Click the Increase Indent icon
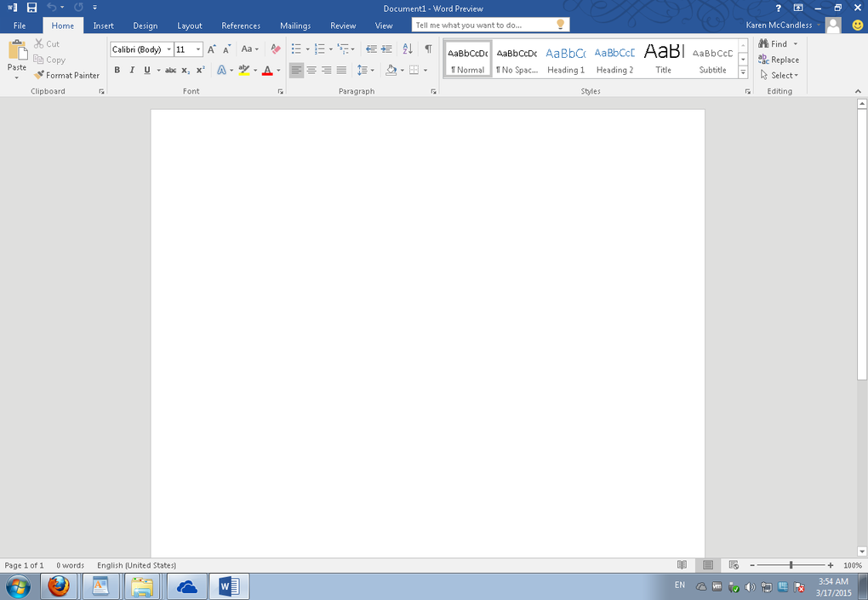 click(x=386, y=49)
